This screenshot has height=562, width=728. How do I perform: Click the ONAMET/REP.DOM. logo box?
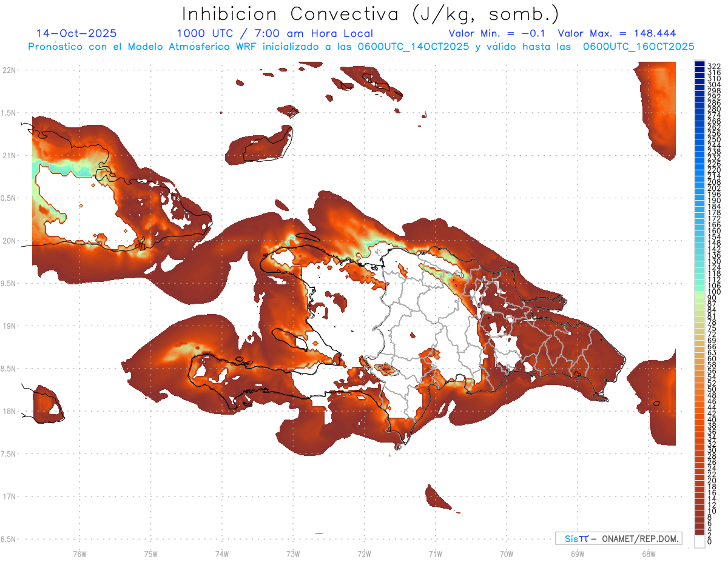coord(618,539)
